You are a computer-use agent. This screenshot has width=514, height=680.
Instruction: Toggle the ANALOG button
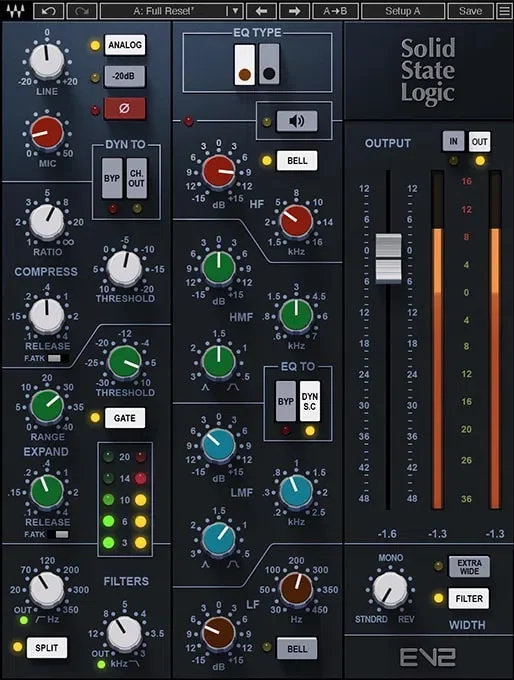(x=125, y=45)
